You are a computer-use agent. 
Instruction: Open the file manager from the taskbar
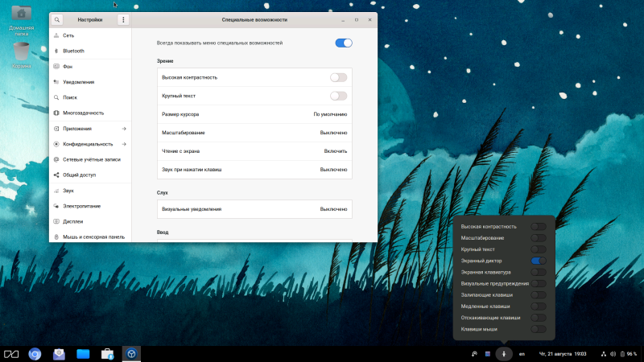click(x=83, y=353)
